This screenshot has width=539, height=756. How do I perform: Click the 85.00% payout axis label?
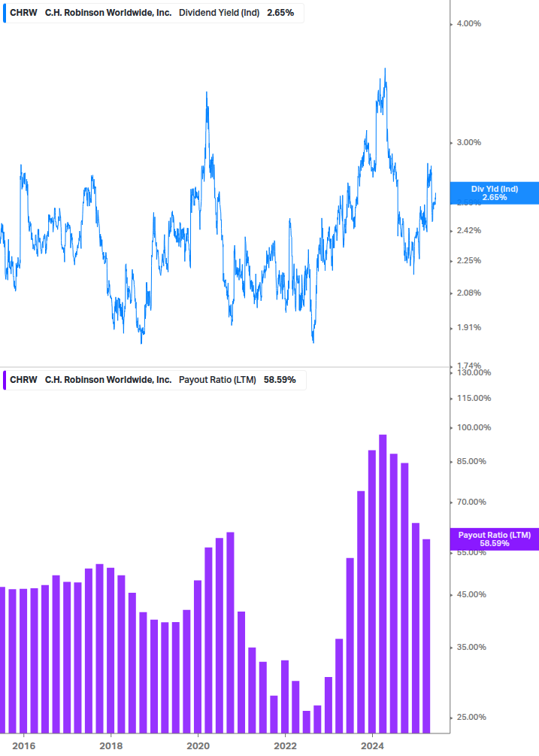[x=471, y=461]
